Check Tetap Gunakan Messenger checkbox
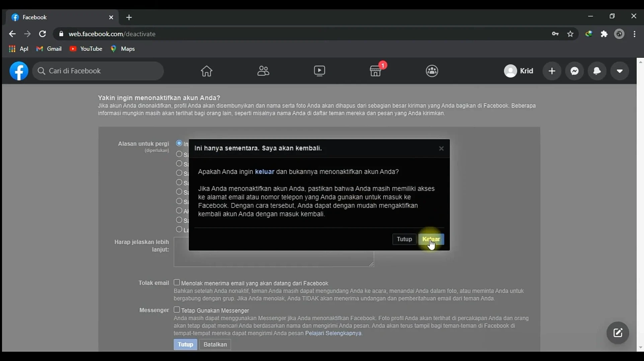 [x=177, y=310]
